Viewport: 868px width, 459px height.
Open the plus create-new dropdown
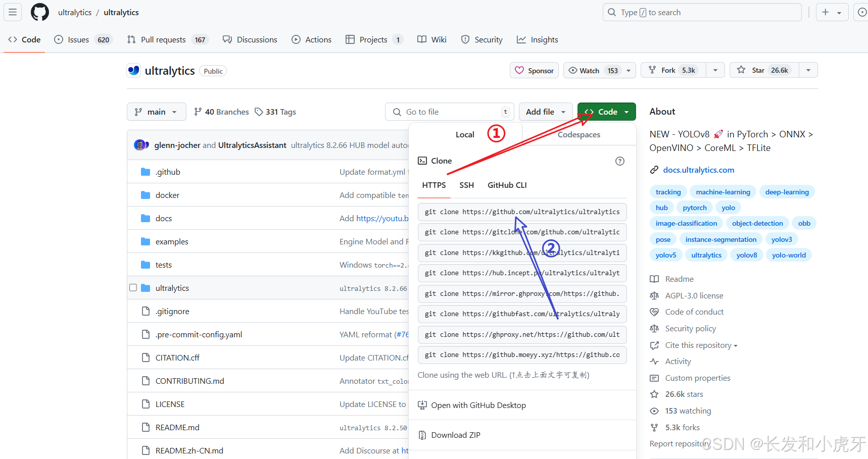832,12
